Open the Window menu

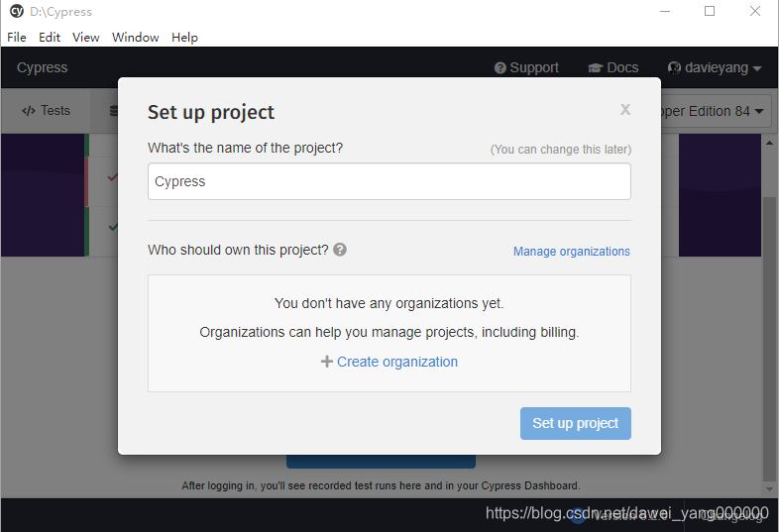tap(135, 38)
